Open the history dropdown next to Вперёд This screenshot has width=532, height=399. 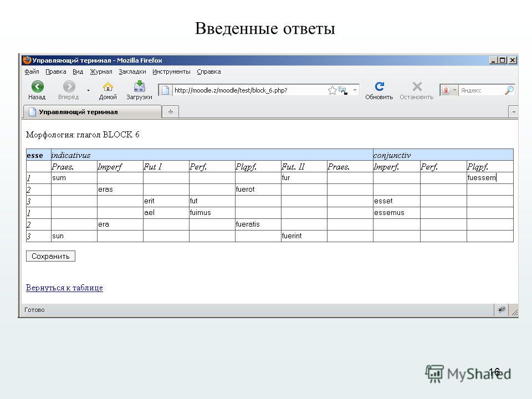(x=88, y=90)
